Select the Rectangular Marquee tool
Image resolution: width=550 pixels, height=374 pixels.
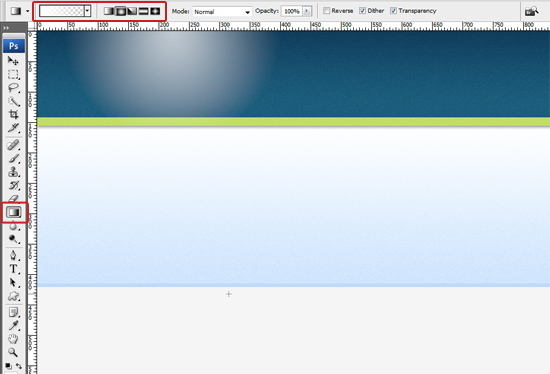(13, 74)
